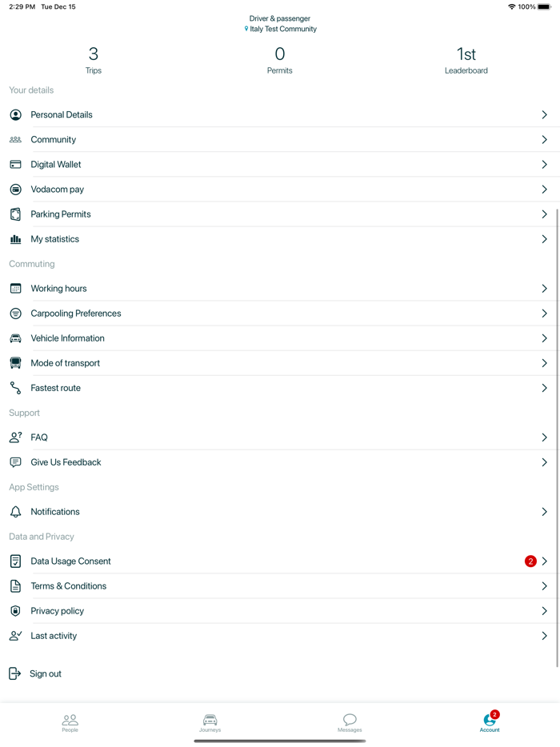Tap the Vehicle Information car icon
Image resolution: width=560 pixels, height=747 pixels.
click(x=15, y=338)
